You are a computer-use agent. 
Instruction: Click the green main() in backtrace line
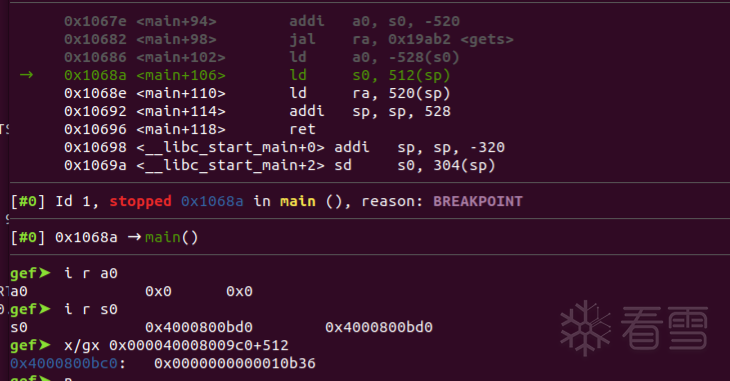click(171, 238)
